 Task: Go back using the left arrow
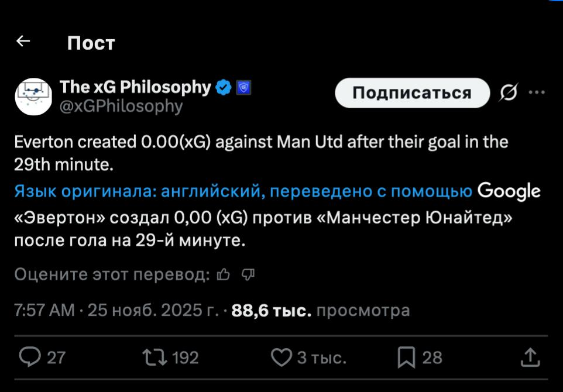click(23, 41)
